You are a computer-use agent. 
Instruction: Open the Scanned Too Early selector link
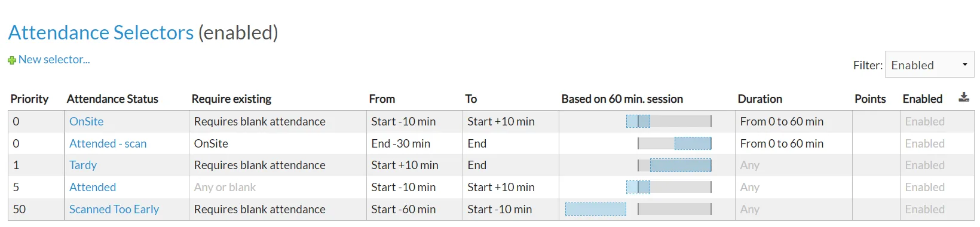(114, 209)
